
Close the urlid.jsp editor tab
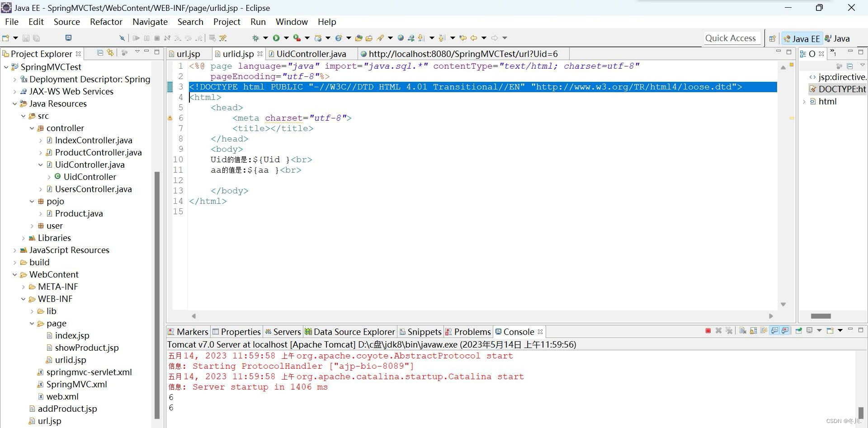click(260, 53)
